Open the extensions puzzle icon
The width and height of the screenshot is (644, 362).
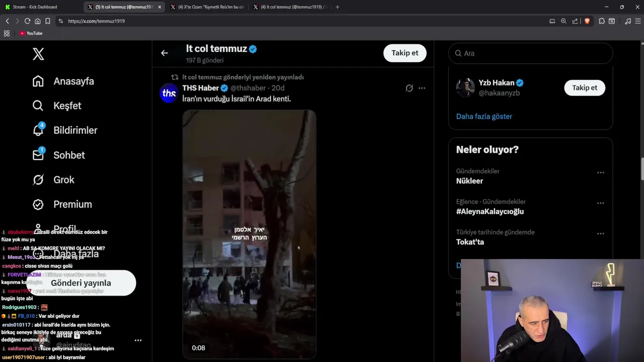tap(601, 21)
